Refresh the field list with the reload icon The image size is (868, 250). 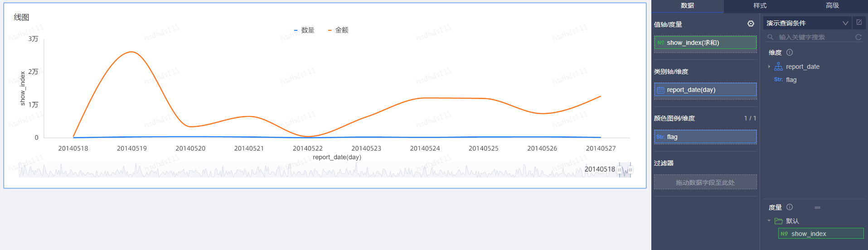[858, 37]
